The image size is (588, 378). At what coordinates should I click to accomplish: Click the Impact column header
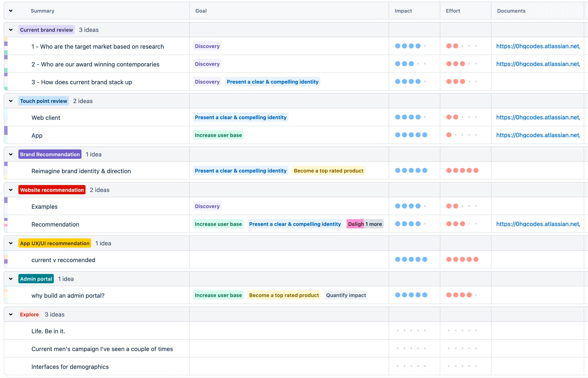tap(403, 11)
